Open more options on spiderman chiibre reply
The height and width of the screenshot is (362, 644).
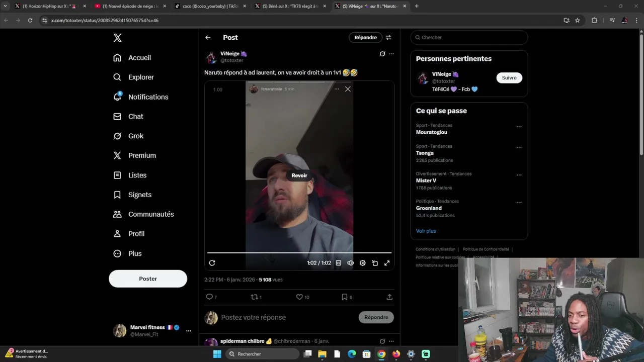(391, 341)
